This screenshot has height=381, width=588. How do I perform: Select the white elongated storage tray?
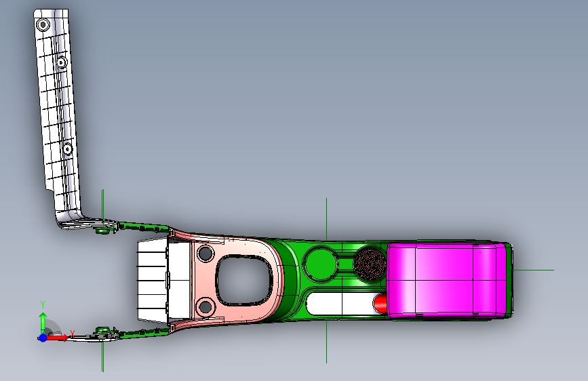tap(340, 304)
